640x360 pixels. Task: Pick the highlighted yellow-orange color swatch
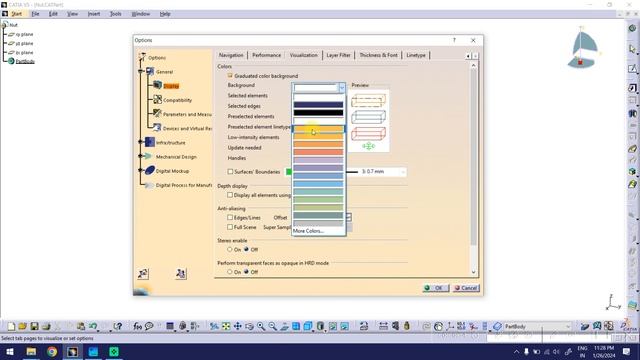coord(318,129)
